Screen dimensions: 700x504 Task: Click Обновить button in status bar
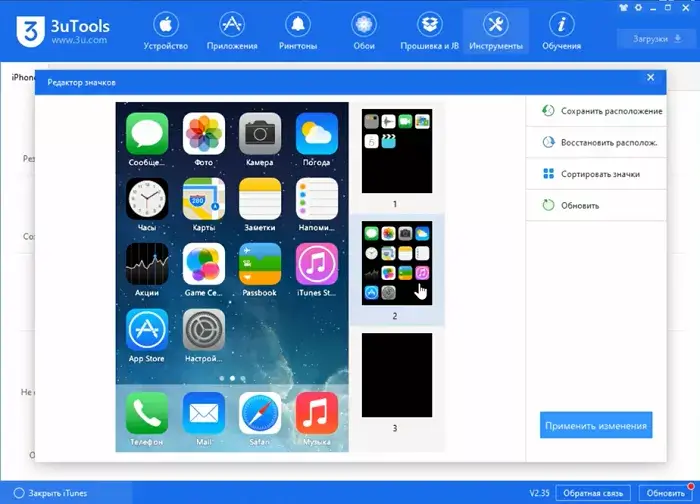coord(666,493)
